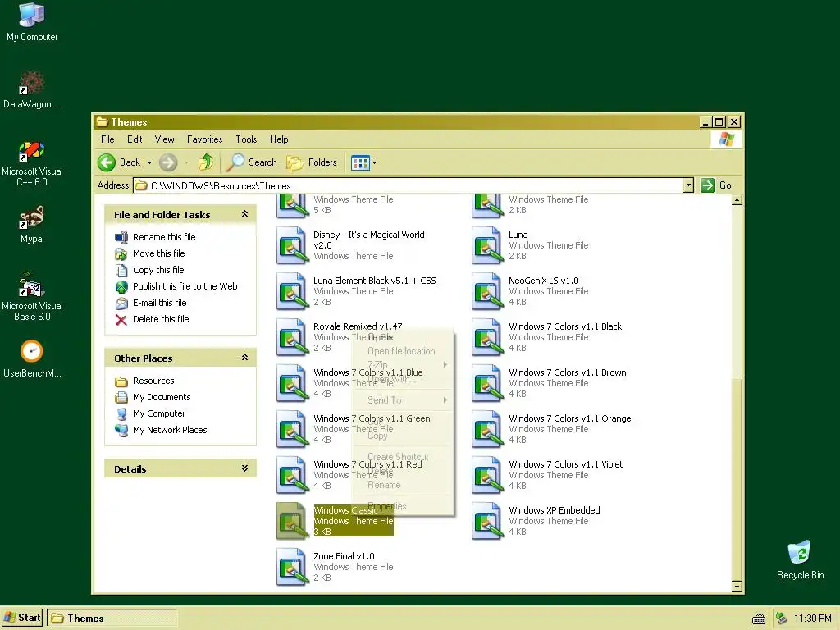Click the 11:30 PM taskbar clock
Screen dimensions: 840x630
(813, 619)
